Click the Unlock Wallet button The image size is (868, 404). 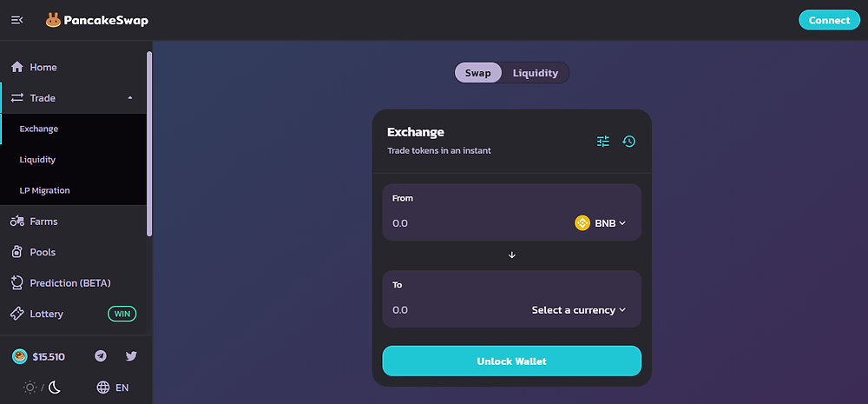click(511, 361)
